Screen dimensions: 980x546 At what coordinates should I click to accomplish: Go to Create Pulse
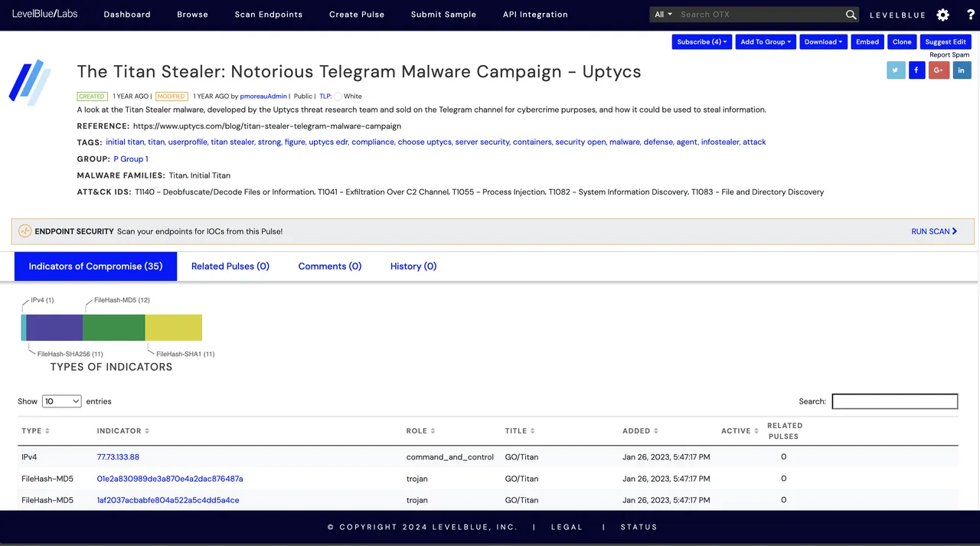(x=357, y=15)
